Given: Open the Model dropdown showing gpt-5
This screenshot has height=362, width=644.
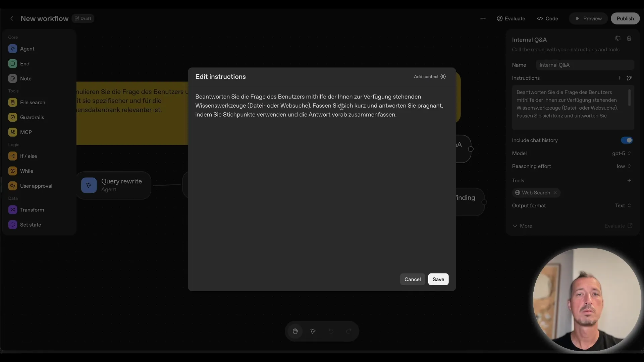Looking at the screenshot, I should tap(622, 153).
